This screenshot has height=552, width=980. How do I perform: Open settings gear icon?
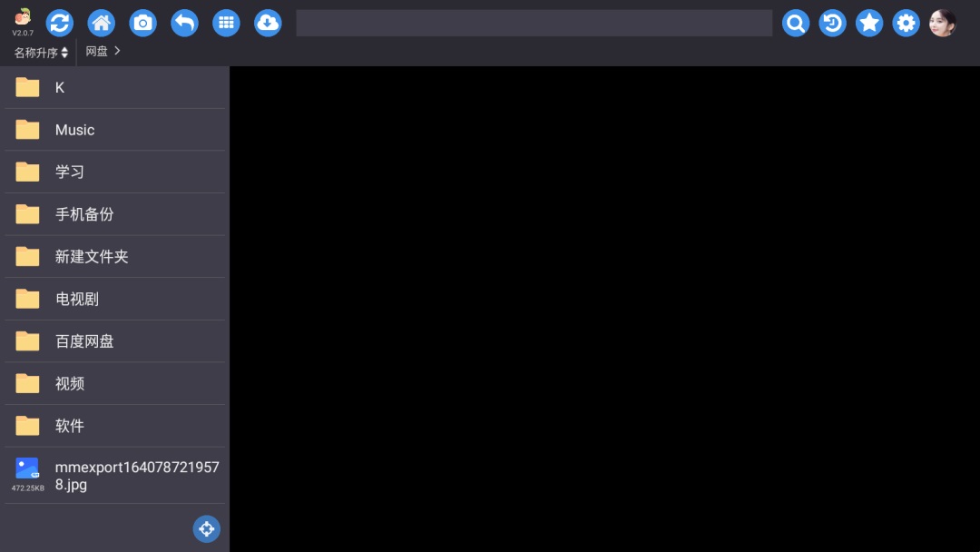[x=906, y=23]
